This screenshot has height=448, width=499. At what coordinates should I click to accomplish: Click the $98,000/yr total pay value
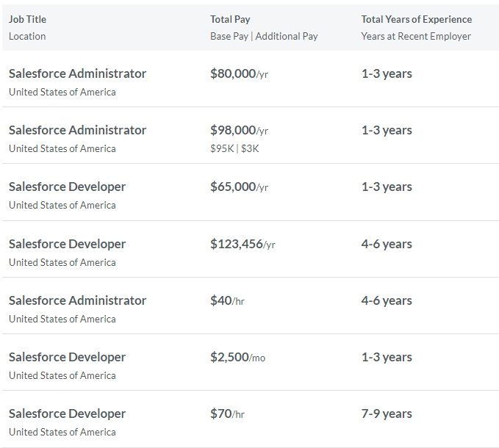239,130
